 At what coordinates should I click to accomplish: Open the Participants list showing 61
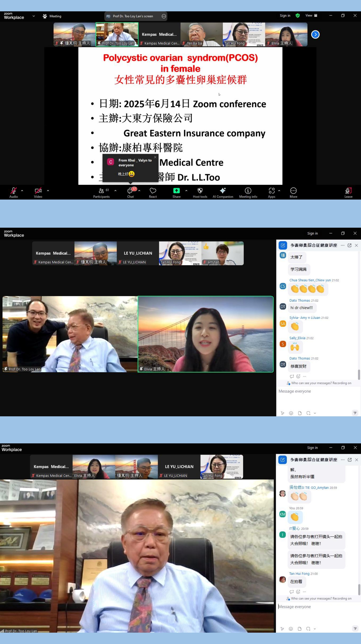pos(101,192)
